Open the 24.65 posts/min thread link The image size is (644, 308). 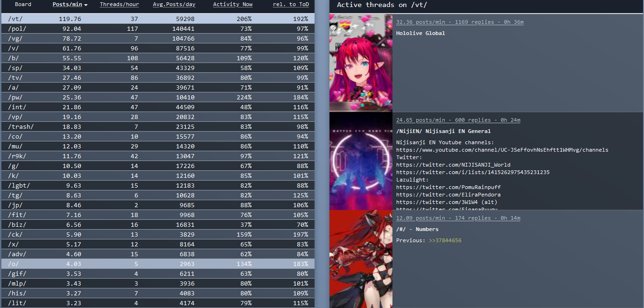point(458,120)
